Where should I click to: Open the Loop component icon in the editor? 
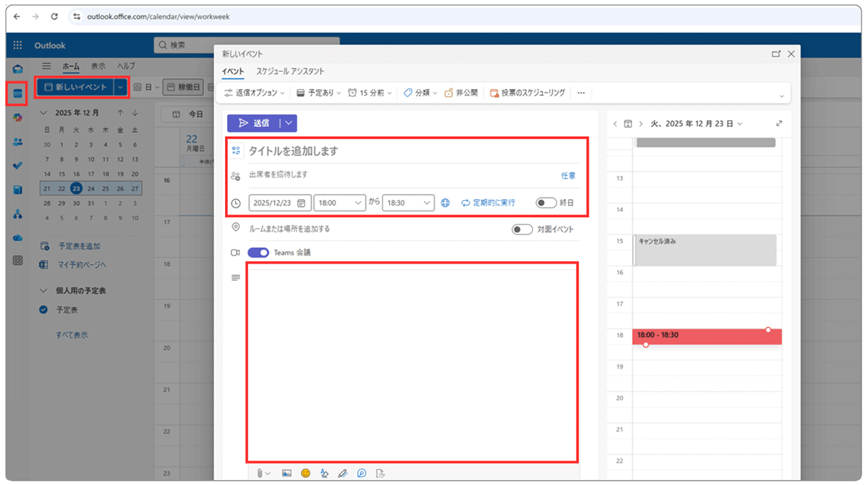coord(361,473)
